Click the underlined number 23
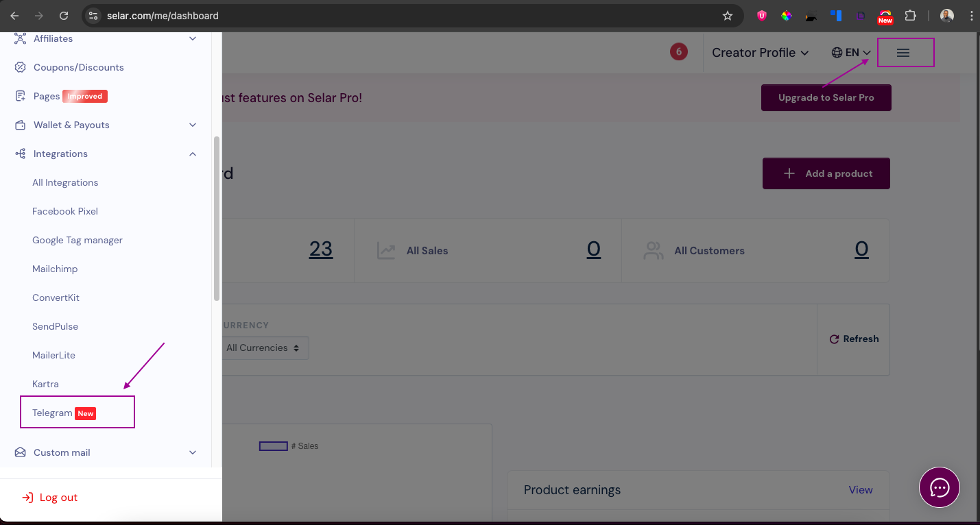This screenshot has height=525, width=980. 321,249
